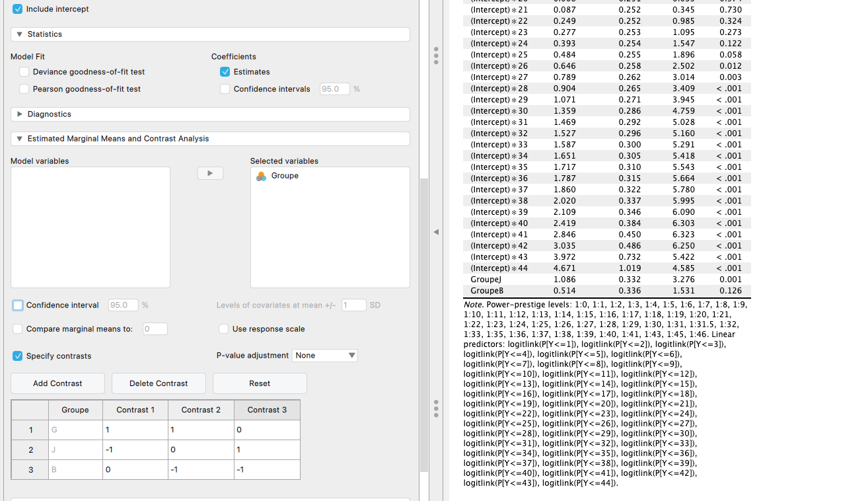
Task: Click the (Intercept)*44 row label
Action: pos(499,268)
